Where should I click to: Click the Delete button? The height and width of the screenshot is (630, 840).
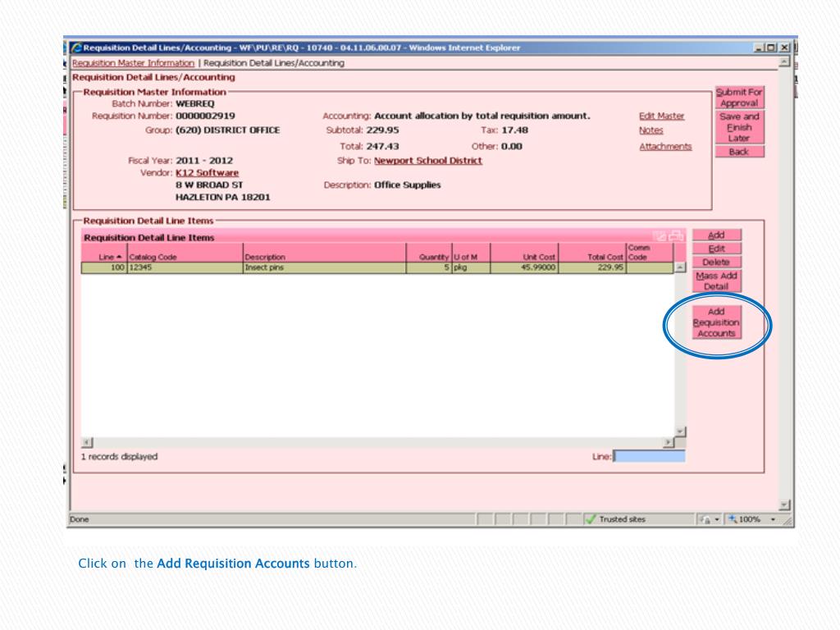pos(716,262)
